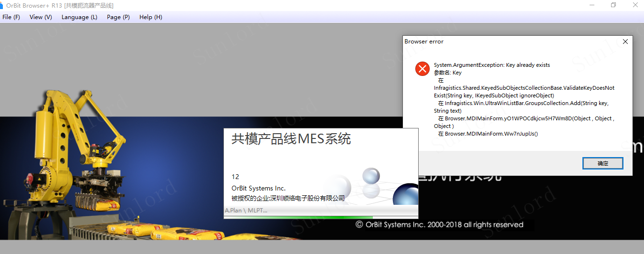Viewport: 644px width, 254px height.
Task: Click the 'Browser error' dialog title
Action: coord(424,42)
